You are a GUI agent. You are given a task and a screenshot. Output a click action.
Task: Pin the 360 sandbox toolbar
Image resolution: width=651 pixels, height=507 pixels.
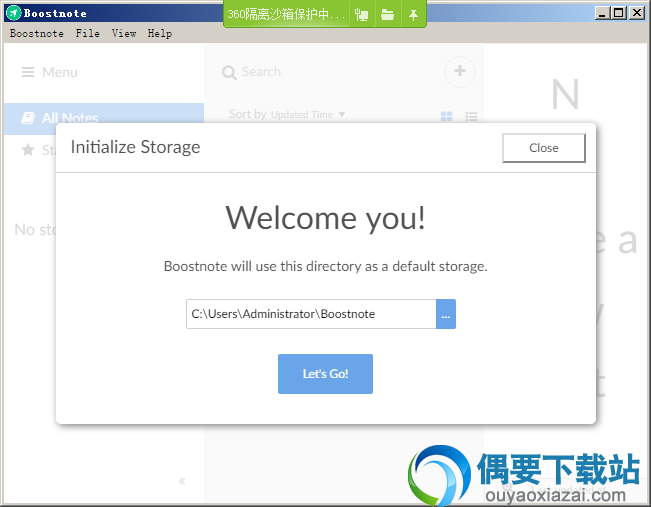pyautogui.click(x=413, y=15)
